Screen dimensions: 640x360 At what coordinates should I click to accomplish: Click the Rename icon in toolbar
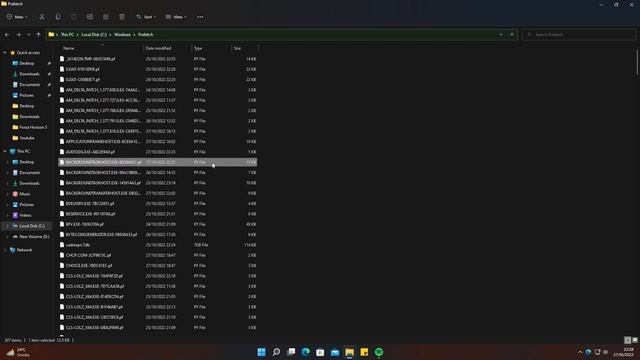tap(90, 17)
